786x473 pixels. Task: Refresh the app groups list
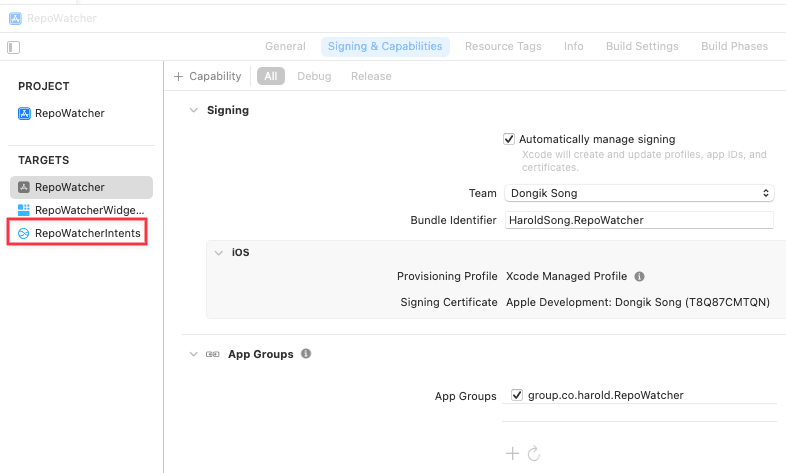[534, 453]
